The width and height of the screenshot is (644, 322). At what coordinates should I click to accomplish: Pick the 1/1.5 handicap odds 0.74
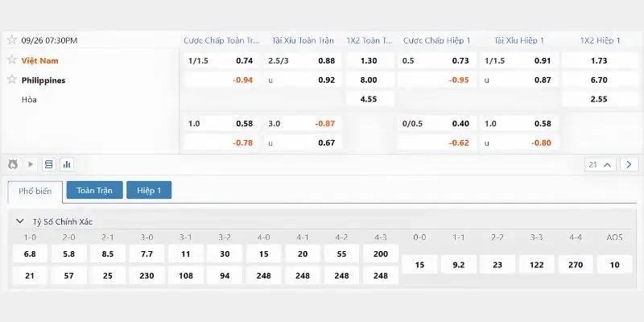pos(221,61)
